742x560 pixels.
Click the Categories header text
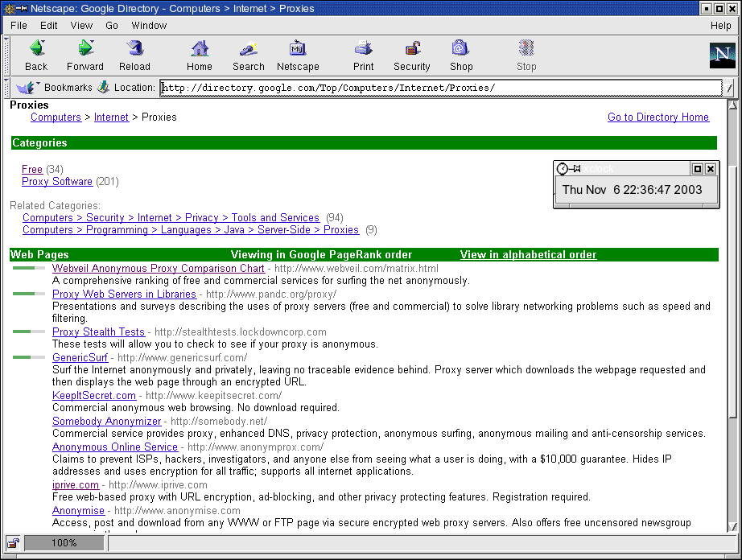(39, 143)
